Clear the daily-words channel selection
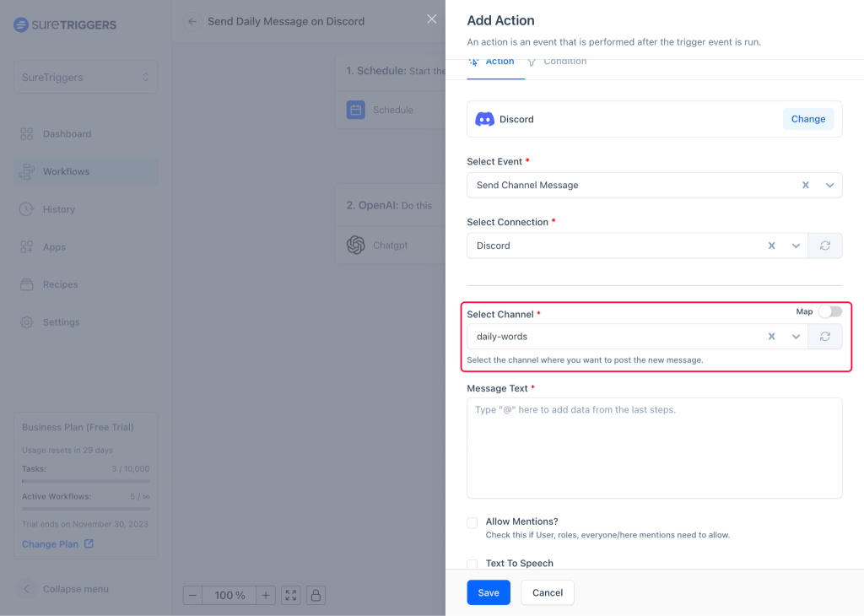864x616 pixels. [x=771, y=337]
